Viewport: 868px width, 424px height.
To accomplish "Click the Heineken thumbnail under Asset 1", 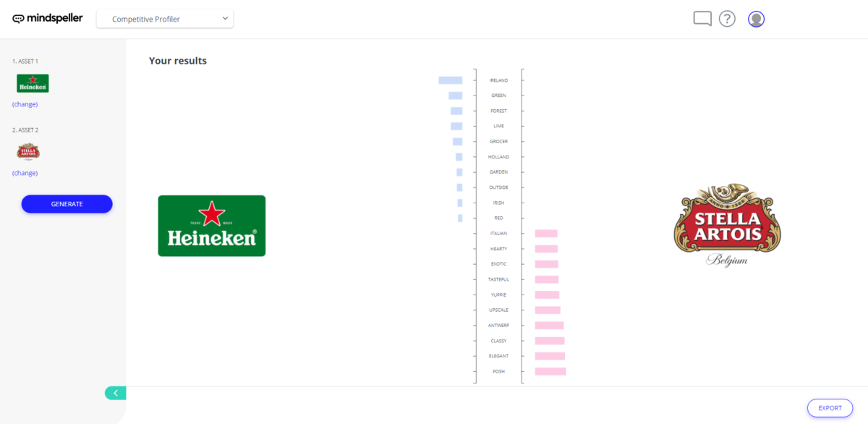I will (x=33, y=83).
